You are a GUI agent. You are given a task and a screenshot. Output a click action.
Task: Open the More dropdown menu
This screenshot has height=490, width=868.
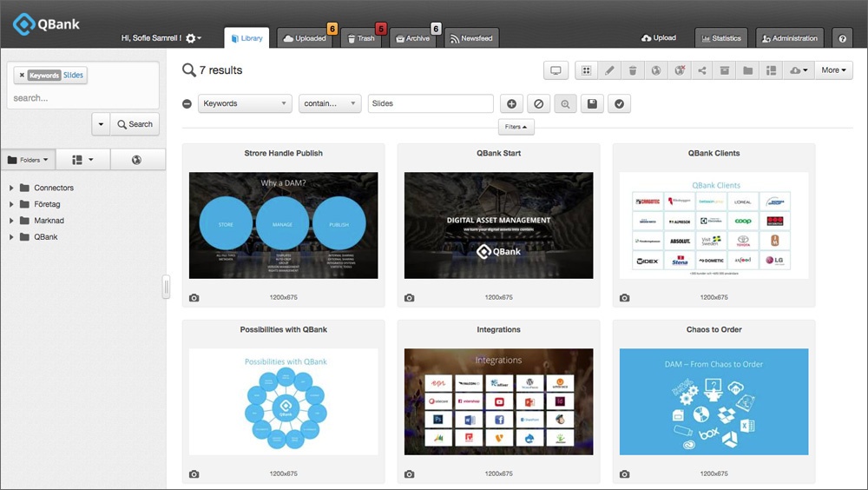click(x=833, y=70)
